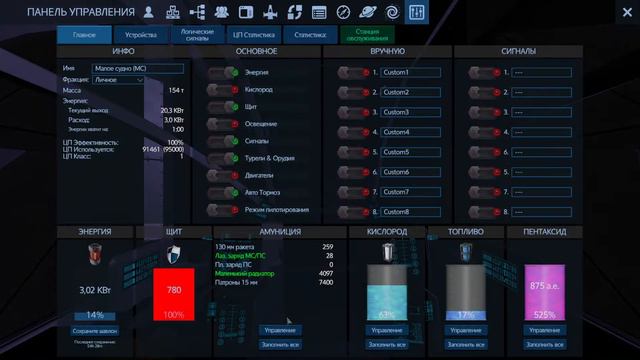The height and width of the screenshot is (360, 640).
Task: Click the pink pentaxid 525% gauge
Action: click(544, 292)
